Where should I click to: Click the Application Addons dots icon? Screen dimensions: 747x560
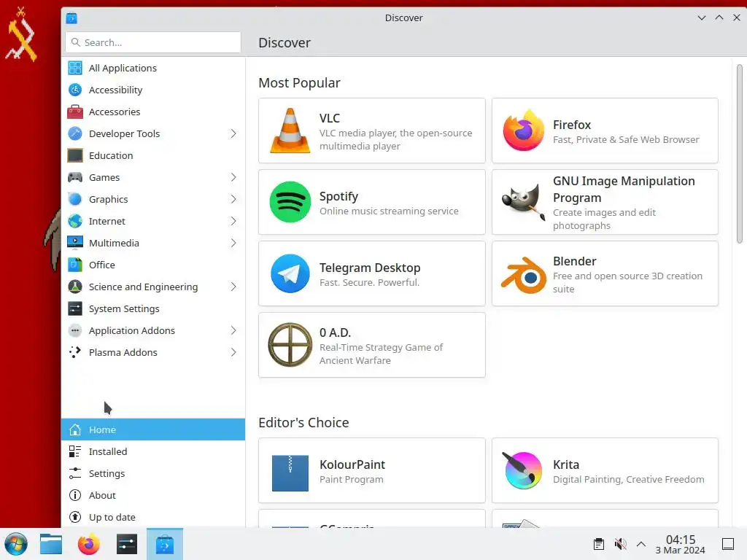[x=75, y=330]
